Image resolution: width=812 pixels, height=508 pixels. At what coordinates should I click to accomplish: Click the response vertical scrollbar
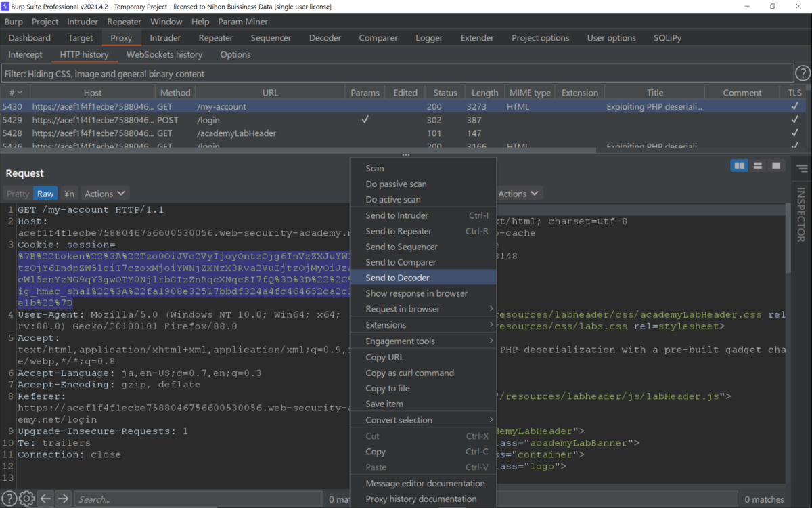(787, 237)
